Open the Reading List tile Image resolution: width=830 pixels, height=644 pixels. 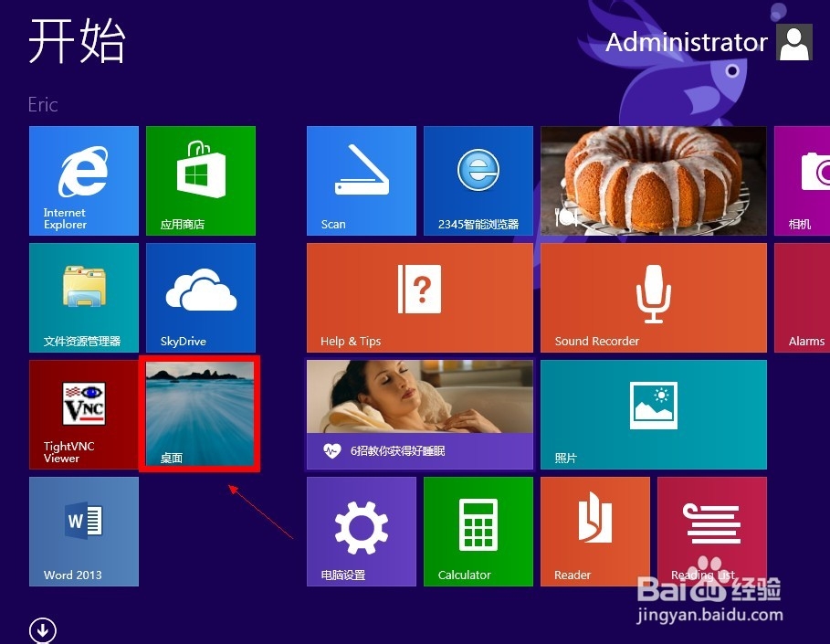point(711,531)
